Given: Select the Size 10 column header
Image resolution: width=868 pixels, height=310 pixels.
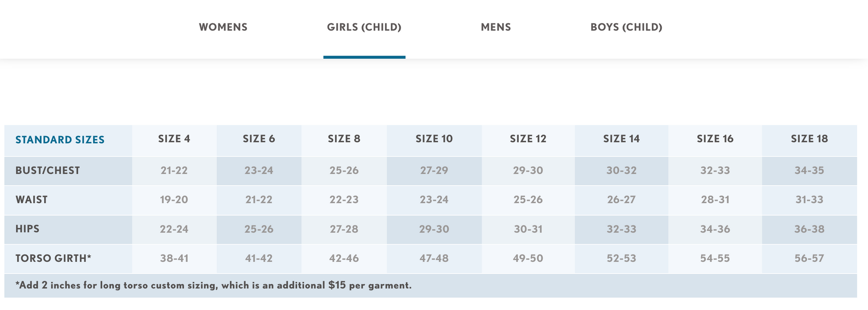Looking at the screenshot, I should coord(434,139).
